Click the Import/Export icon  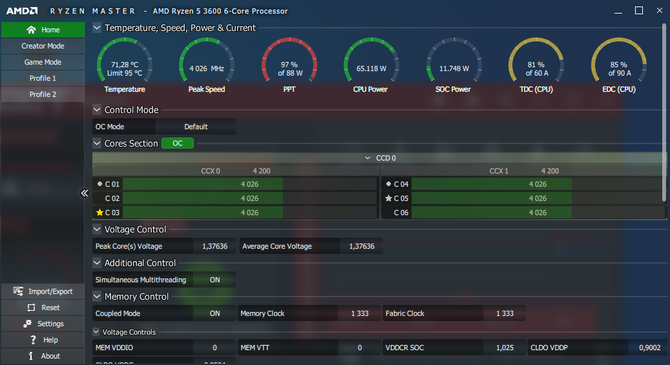[18, 291]
